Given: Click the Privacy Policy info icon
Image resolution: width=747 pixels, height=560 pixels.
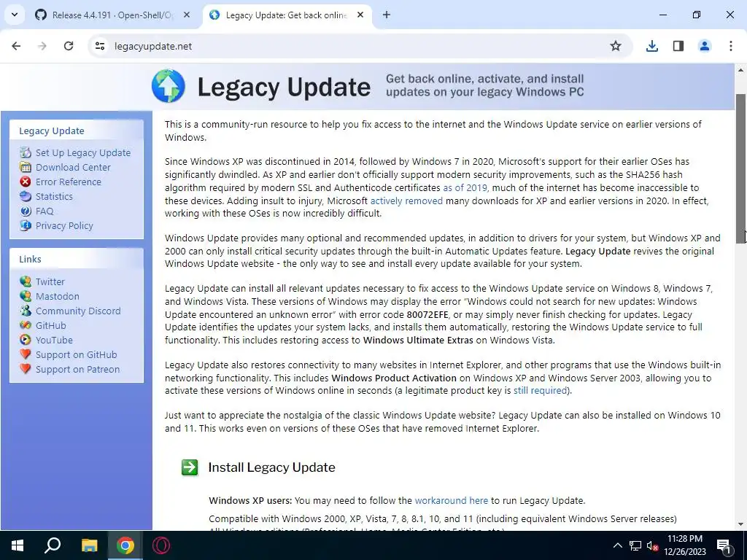Looking at the screenshot, I should (x=26, y=226).
